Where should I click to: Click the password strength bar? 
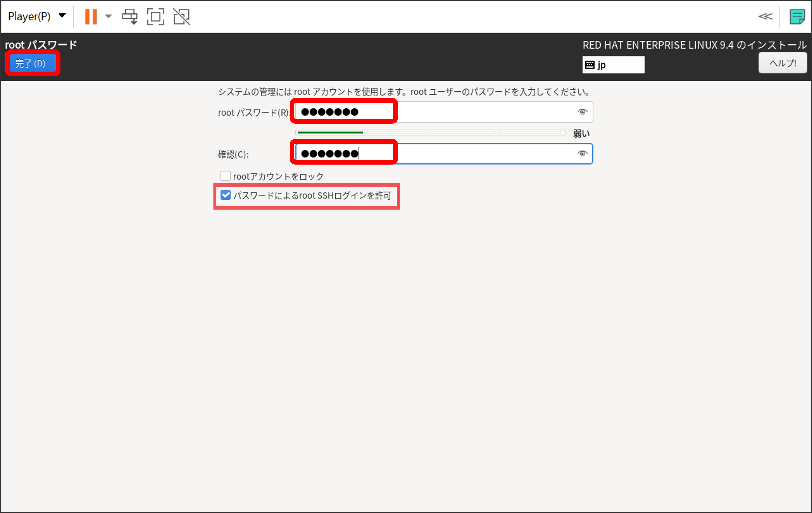point(430,133)
